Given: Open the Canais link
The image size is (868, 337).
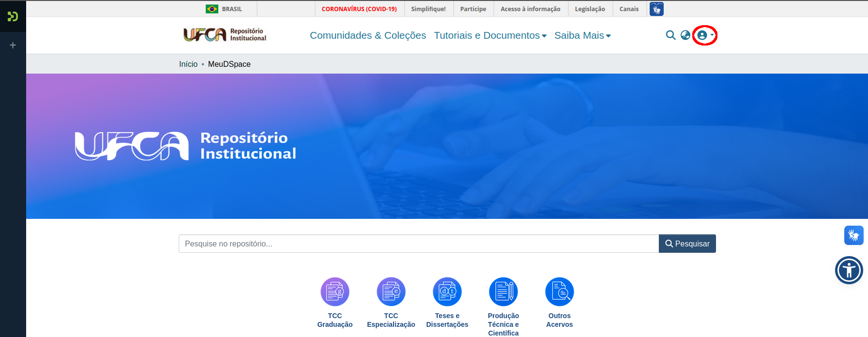Looking at the screenshot, I should coord(629,9).
